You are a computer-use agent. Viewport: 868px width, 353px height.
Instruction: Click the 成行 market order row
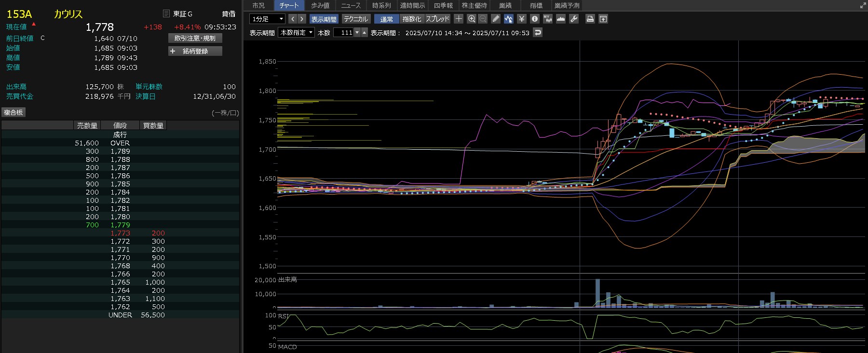coord(120,135)
